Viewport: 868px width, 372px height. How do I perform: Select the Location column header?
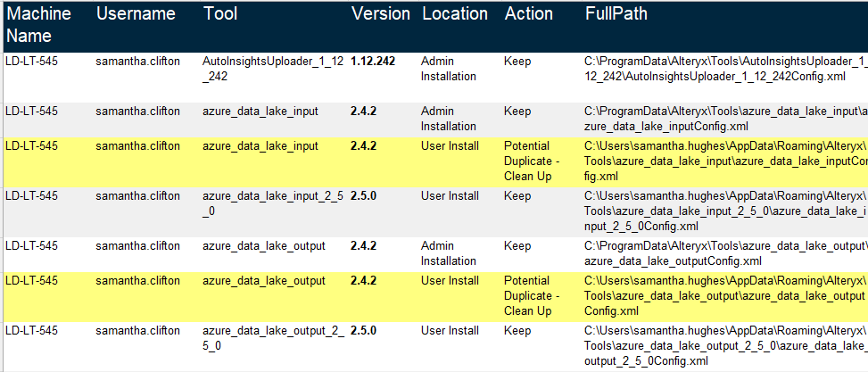[x=455, y=14]
